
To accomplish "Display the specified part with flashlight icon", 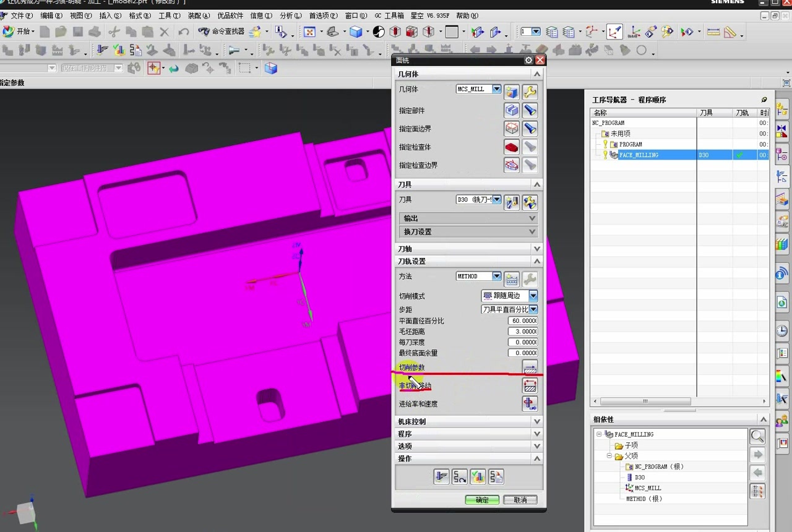I will pos(530,111).
